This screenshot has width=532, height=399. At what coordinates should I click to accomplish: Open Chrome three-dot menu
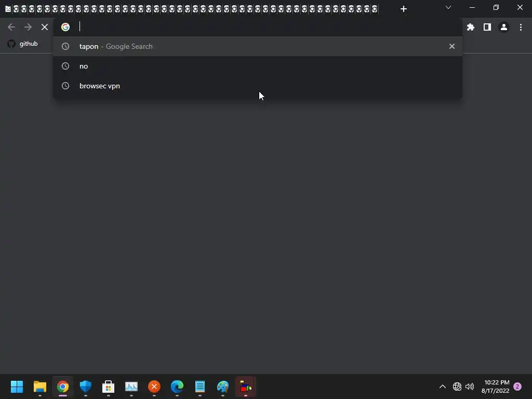[x=521, y=27]
